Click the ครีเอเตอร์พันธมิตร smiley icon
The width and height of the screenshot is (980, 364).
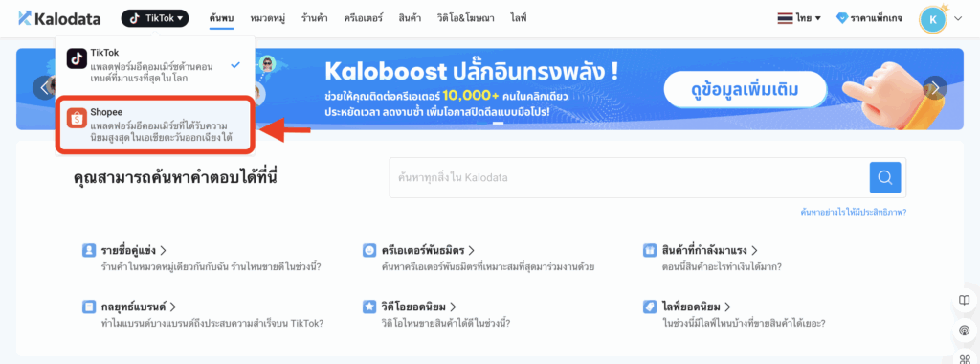pyautogui.click(x=368, y=250)
